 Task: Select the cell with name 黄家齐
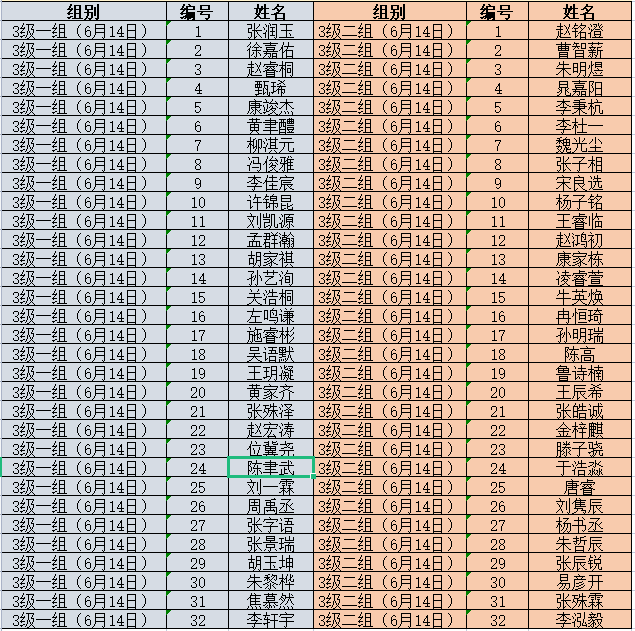click(270, 393)
